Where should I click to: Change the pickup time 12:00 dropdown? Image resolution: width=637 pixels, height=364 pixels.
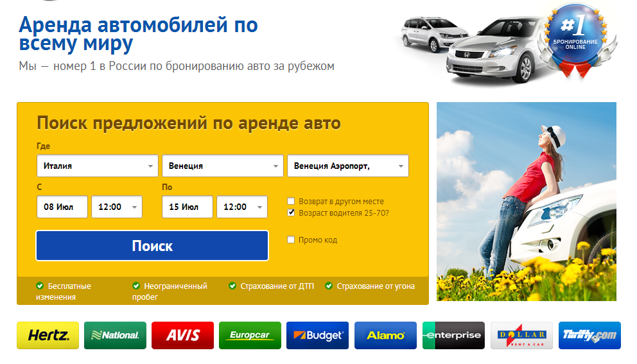pos(117,207)
